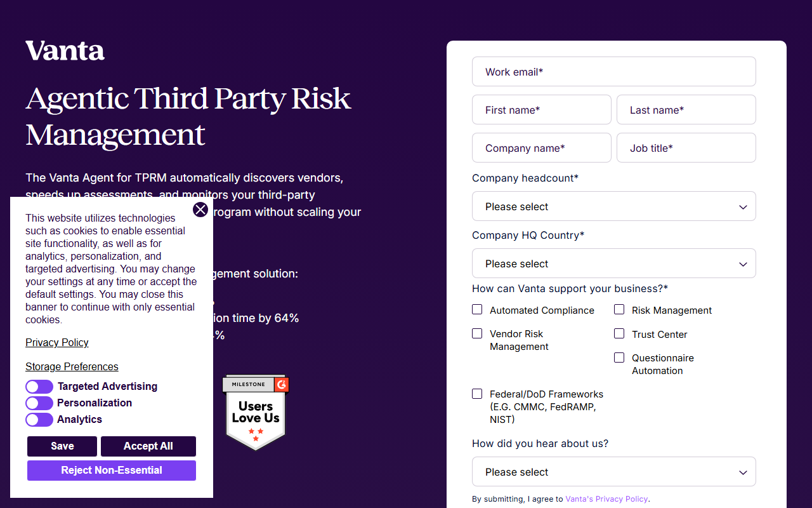Click the Work email input field
Screen dimensions: 812x508
click(x=614, y=72)
